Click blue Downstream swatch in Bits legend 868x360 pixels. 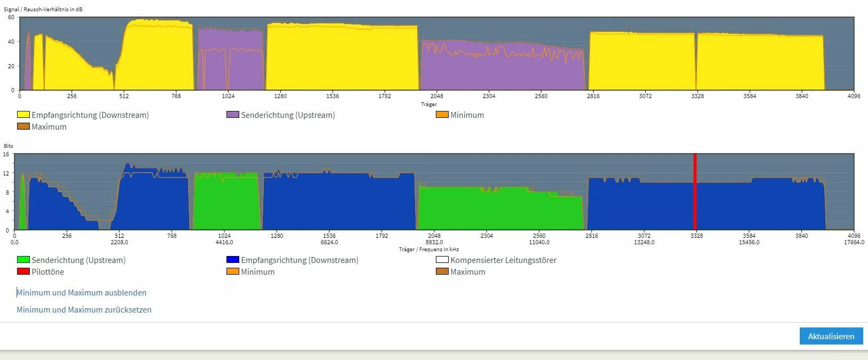233,260
